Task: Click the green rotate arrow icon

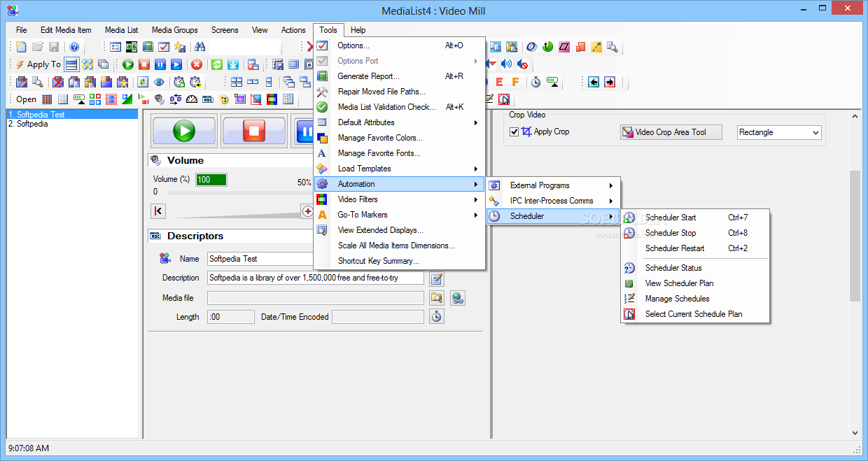Action: [547, 47]
